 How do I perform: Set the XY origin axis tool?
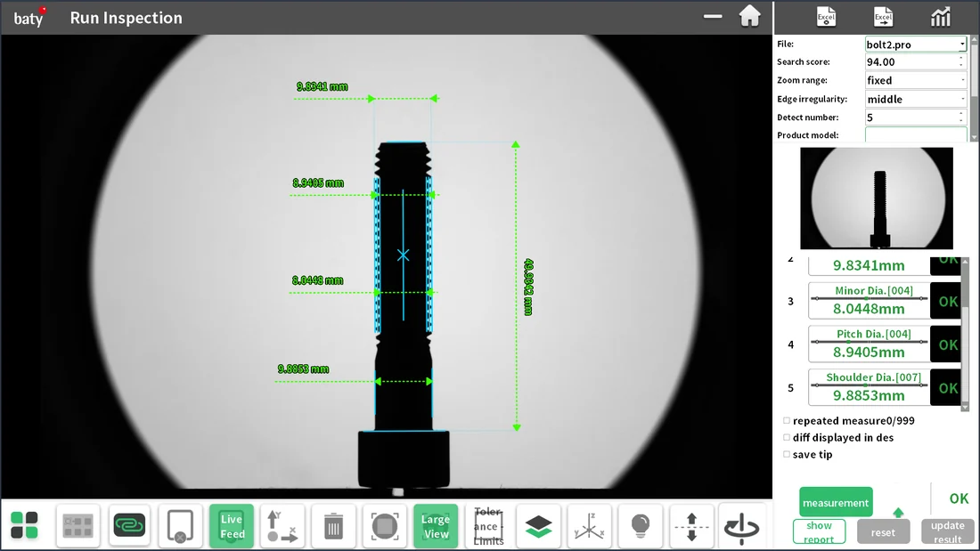tap(282, 525)
